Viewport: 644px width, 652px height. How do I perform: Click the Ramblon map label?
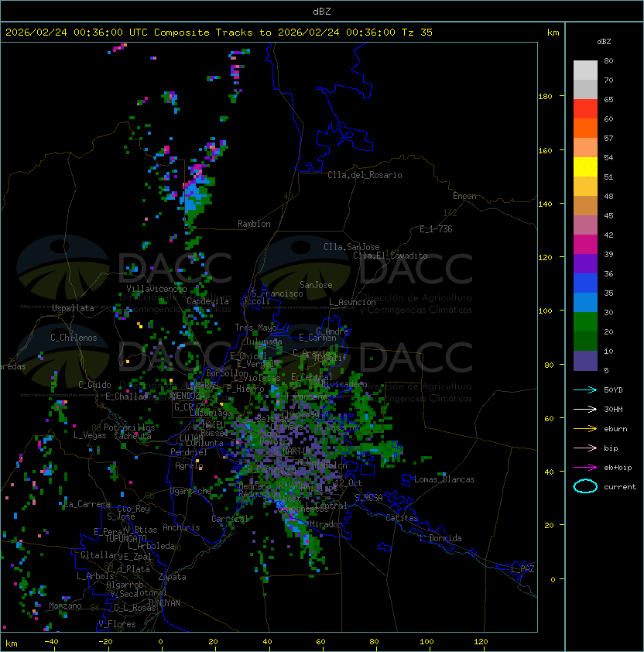click(x=254, y=224)
